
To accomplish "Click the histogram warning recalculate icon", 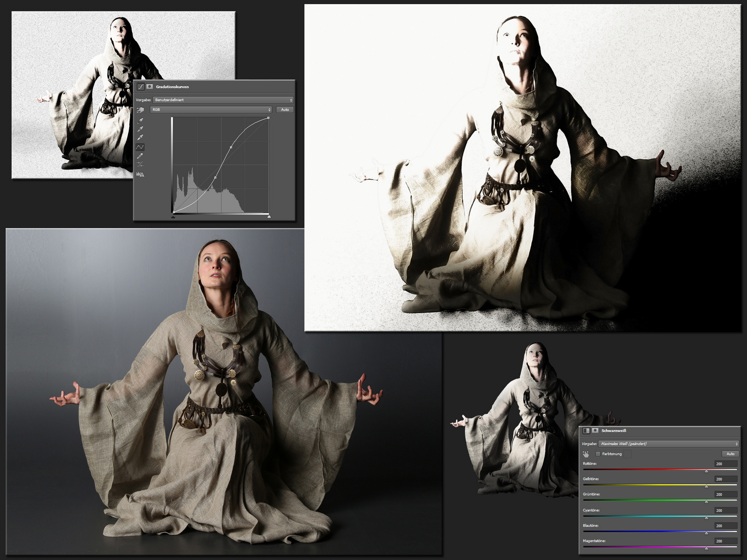I will click(140, 174).
